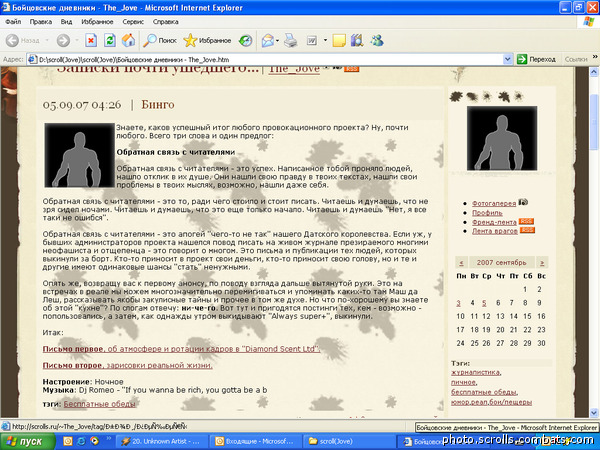Open Favorites (Избранное) star button
This screenshot has height=450, width=600.
click(207, 40)
